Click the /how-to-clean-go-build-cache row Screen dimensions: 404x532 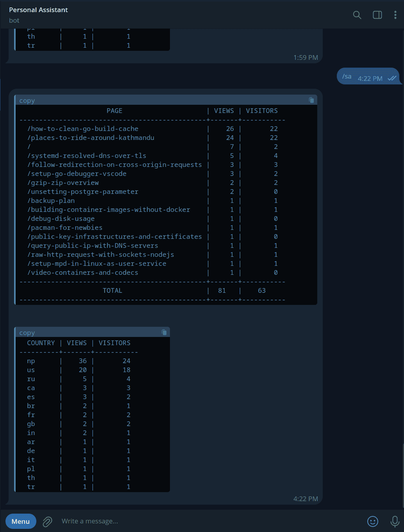tap(152, 129)
